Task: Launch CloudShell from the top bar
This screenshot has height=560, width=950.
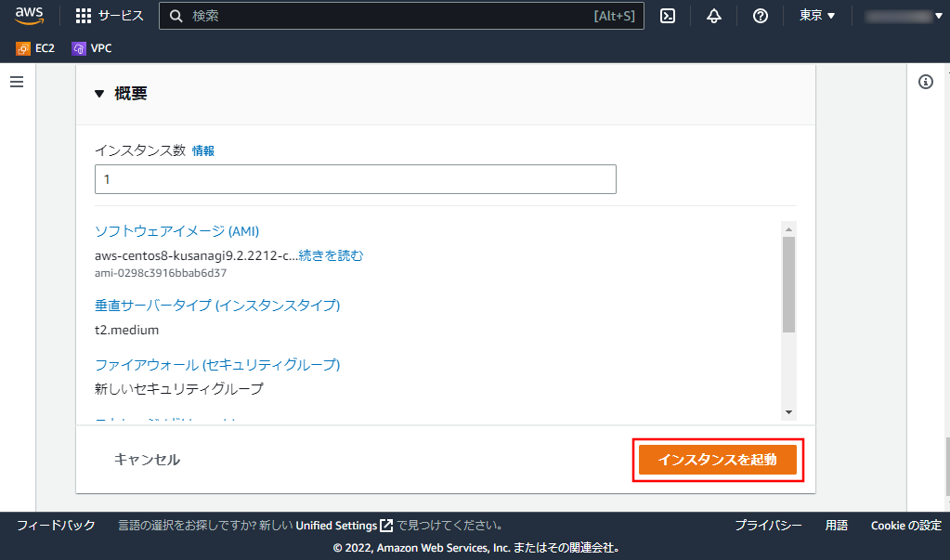Action: [x=668, y=16]
